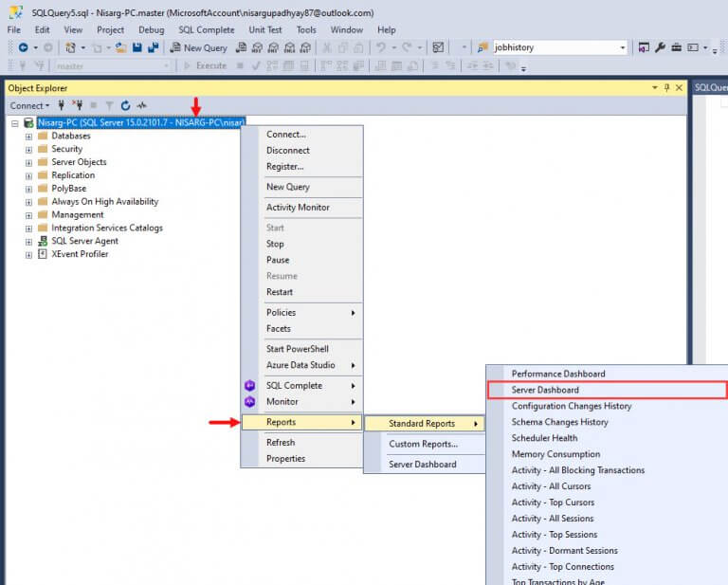
Task: Click the New Query toolbar button
Action: (x=198, y=47)
